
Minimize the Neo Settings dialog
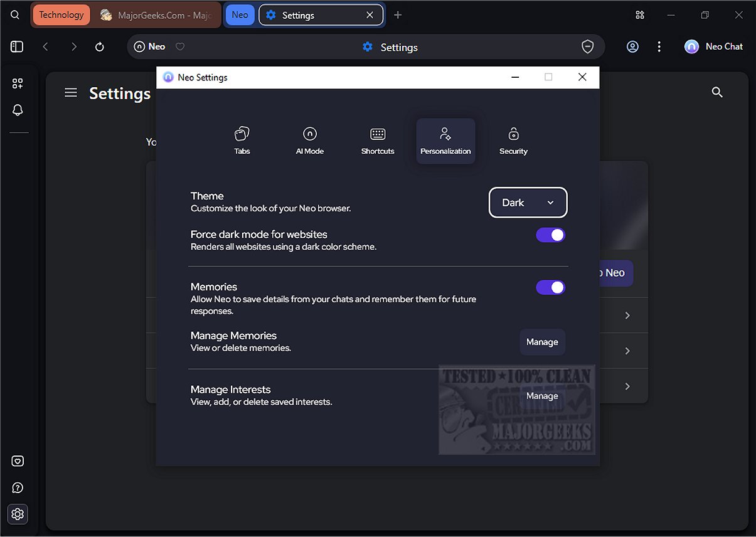515,77
